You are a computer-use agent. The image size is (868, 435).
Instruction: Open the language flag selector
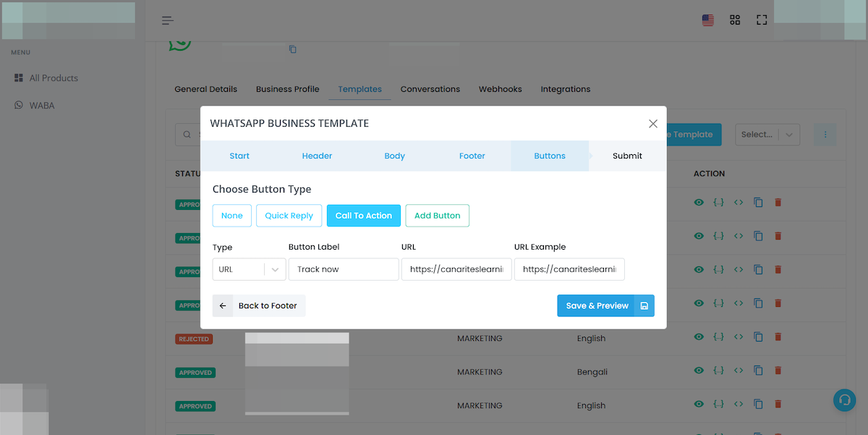[x=708, y=20]
